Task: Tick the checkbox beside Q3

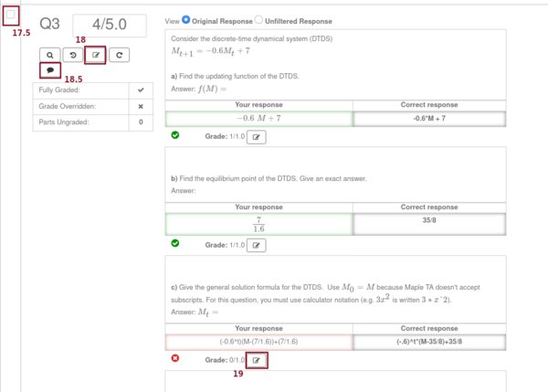Action: 11,16
